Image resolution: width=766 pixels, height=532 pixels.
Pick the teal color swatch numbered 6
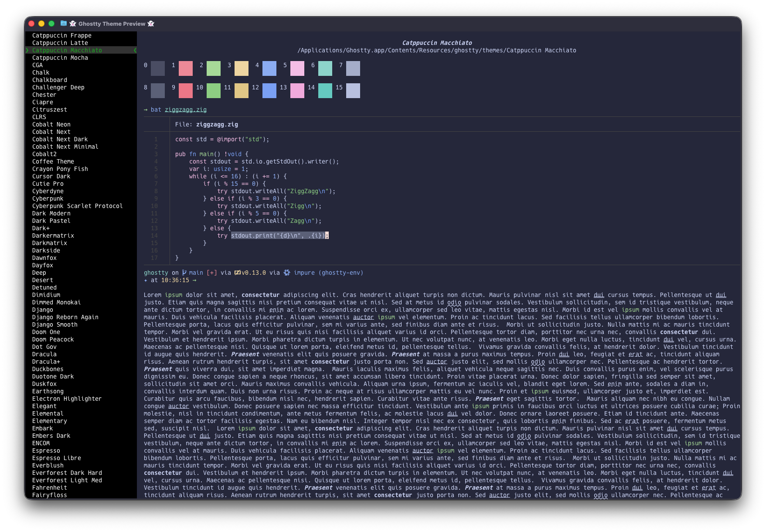pos(325,68)
